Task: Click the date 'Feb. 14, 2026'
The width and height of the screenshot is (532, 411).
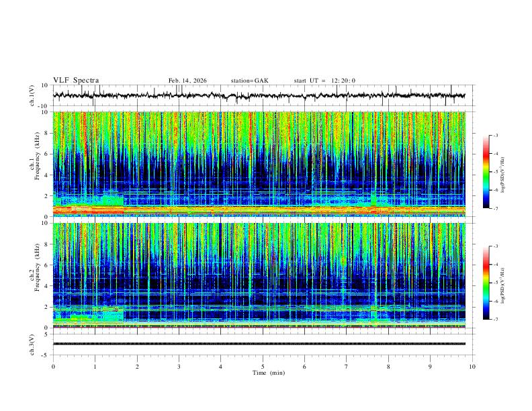Action: [187, 81]
